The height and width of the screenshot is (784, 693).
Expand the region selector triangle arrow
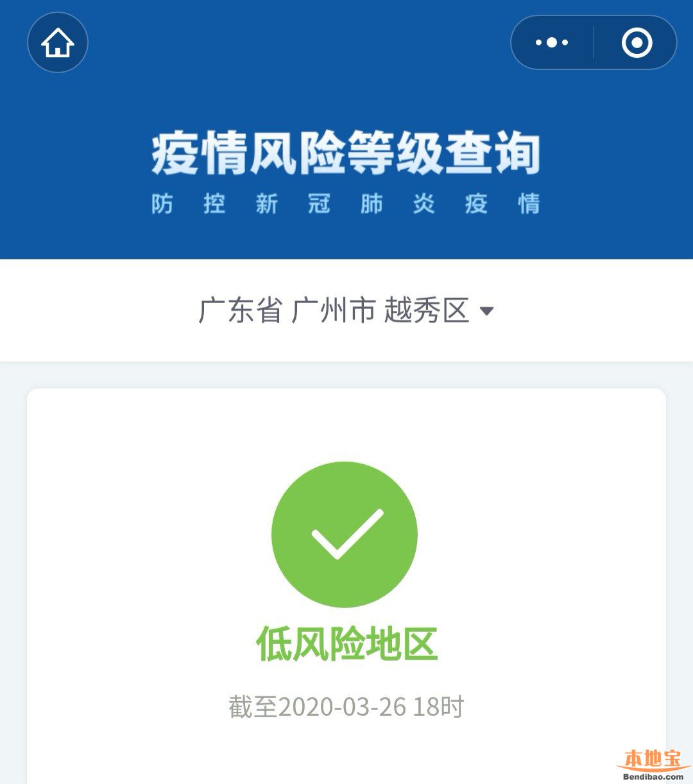pos(486,311)
